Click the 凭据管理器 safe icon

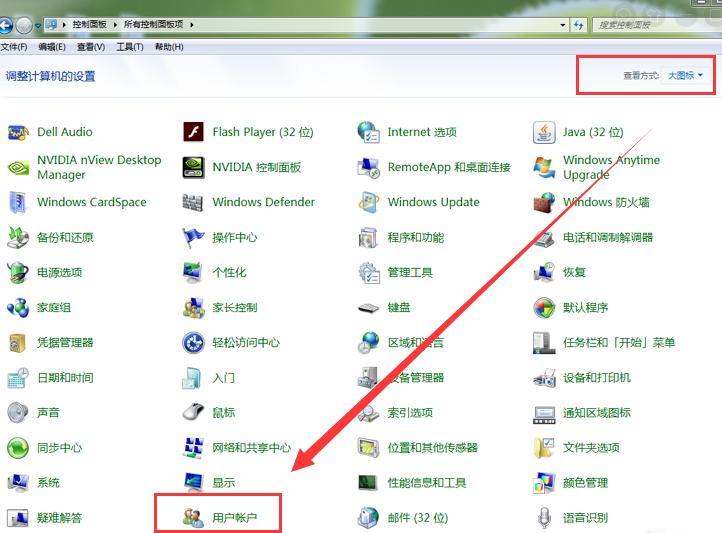pyautogui.click(x=18, y=343)
